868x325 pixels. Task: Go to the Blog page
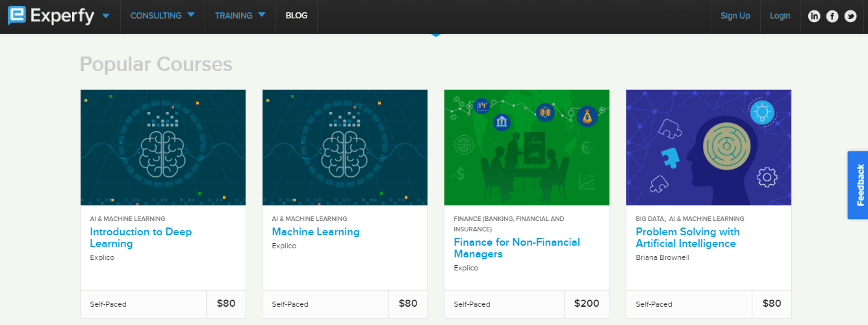pos(296,16)
